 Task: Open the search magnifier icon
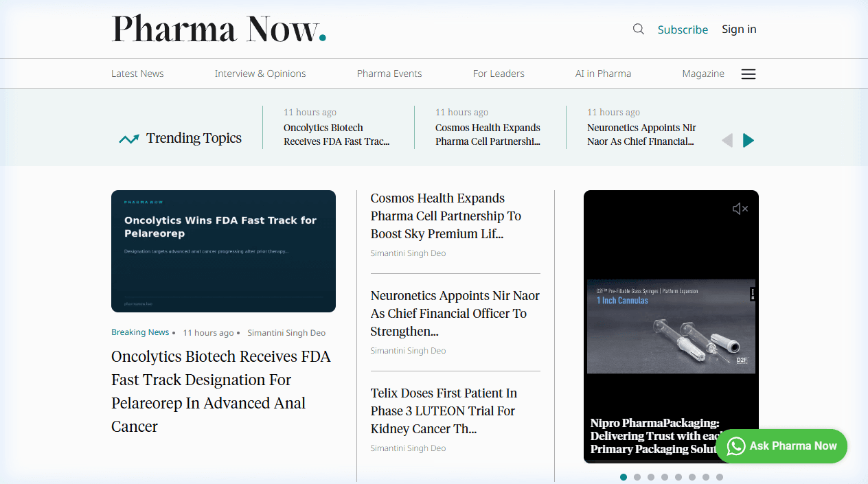(639, 29)
